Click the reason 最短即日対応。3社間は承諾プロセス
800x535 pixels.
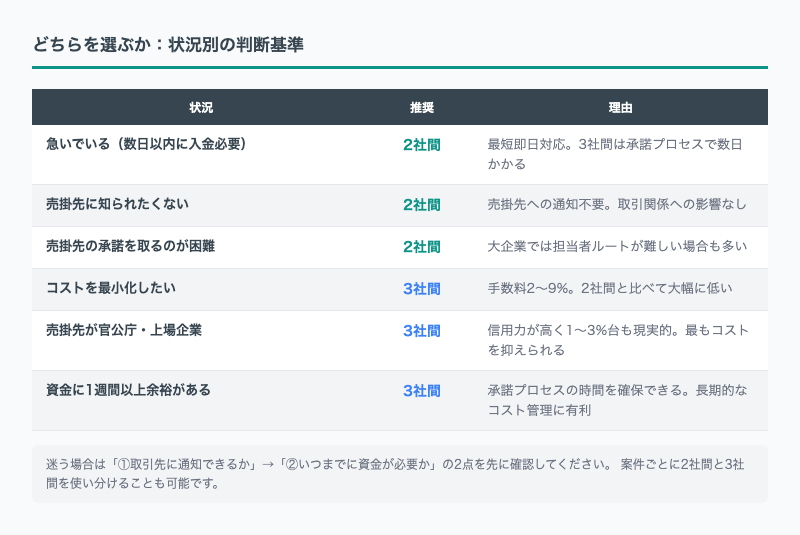point(615,154)
